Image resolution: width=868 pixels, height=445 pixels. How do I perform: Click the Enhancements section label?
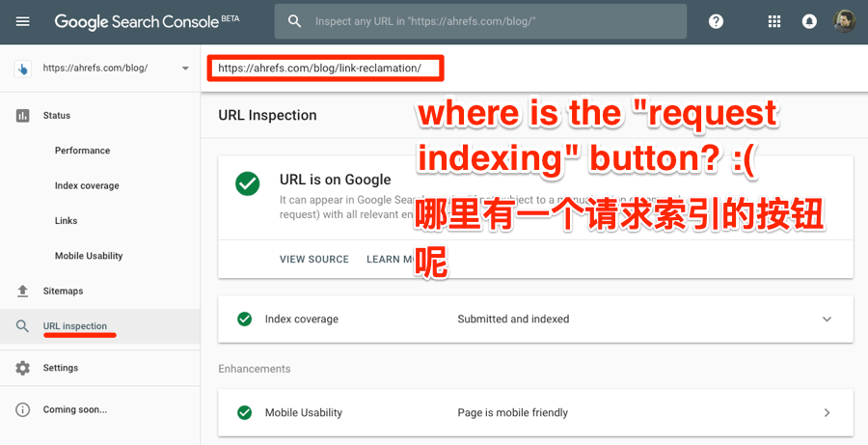coord(254,369)
